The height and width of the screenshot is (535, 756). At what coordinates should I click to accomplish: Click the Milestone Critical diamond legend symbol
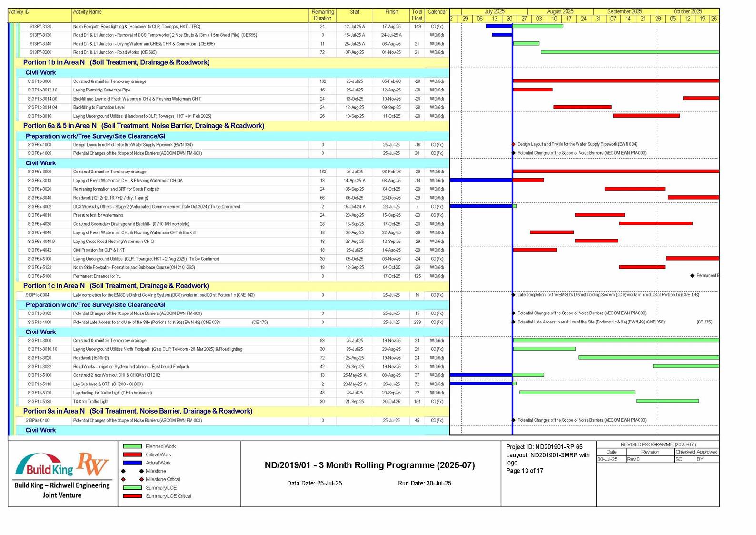click(132, 479)
